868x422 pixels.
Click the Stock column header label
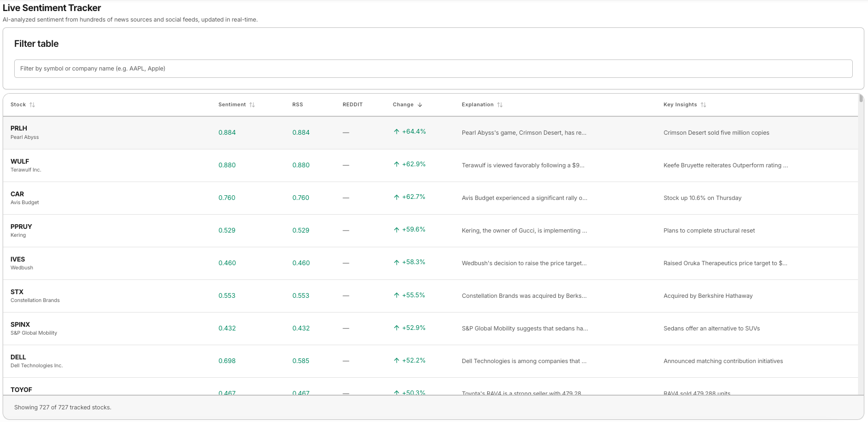[18, 105]
